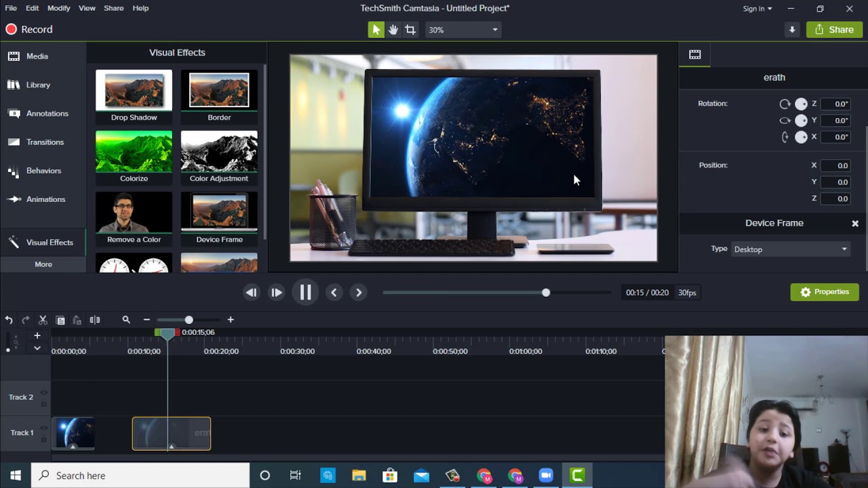The height and width of the screenshot is (488, 868).
Task: Toggle Track 1 visibility eye
Action: pyautogui.click(x=44, y=428)
